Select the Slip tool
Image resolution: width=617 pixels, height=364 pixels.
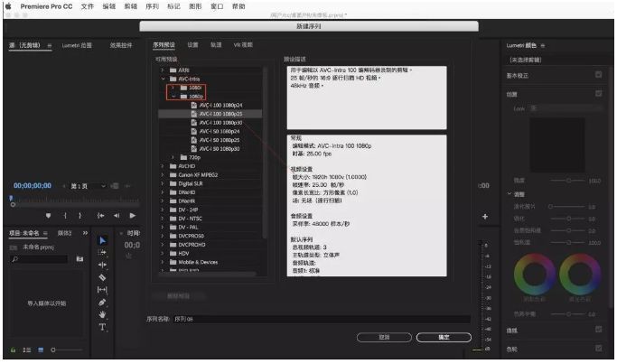point(102,290)
